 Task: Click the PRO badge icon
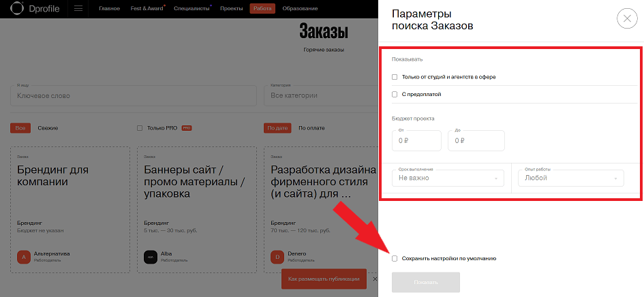(x=187, y=128)
